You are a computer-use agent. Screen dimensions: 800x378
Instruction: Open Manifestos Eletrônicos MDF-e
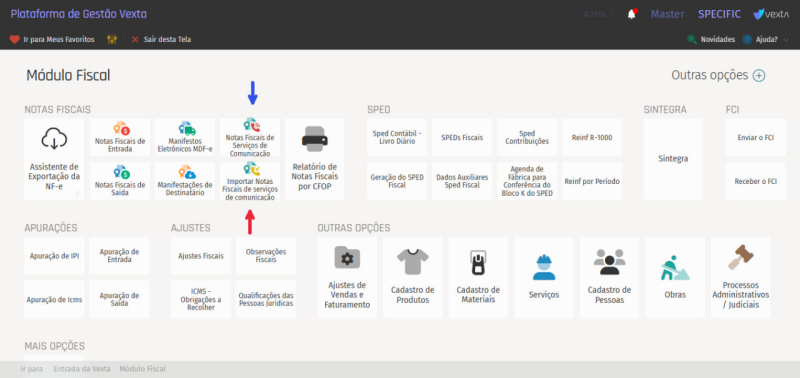185,137
